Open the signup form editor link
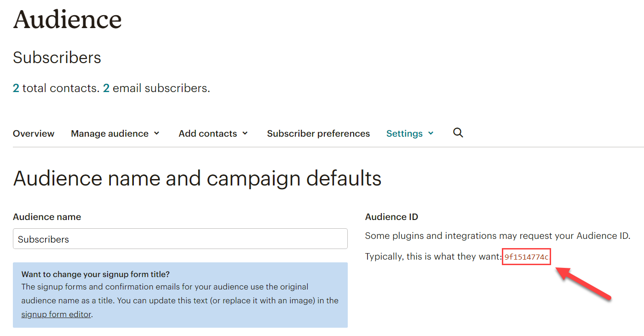The width and height of the screenshot is (644, 336). click(57, 315)
